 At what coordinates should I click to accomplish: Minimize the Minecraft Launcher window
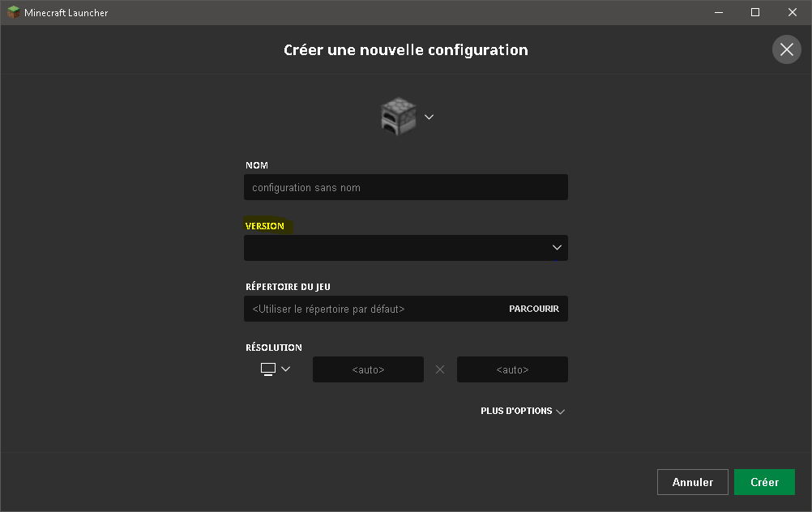[719, 12]
